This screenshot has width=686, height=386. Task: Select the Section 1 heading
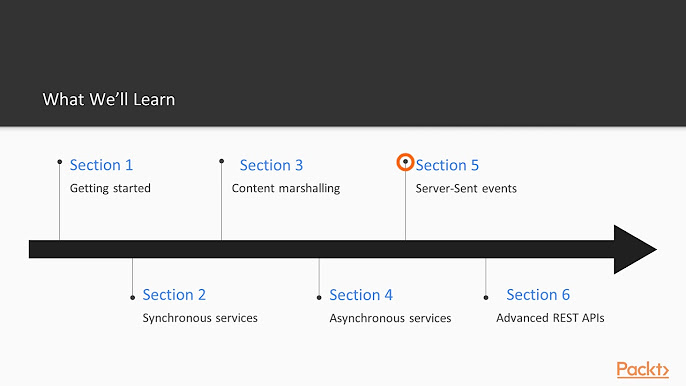click(101, 165)
